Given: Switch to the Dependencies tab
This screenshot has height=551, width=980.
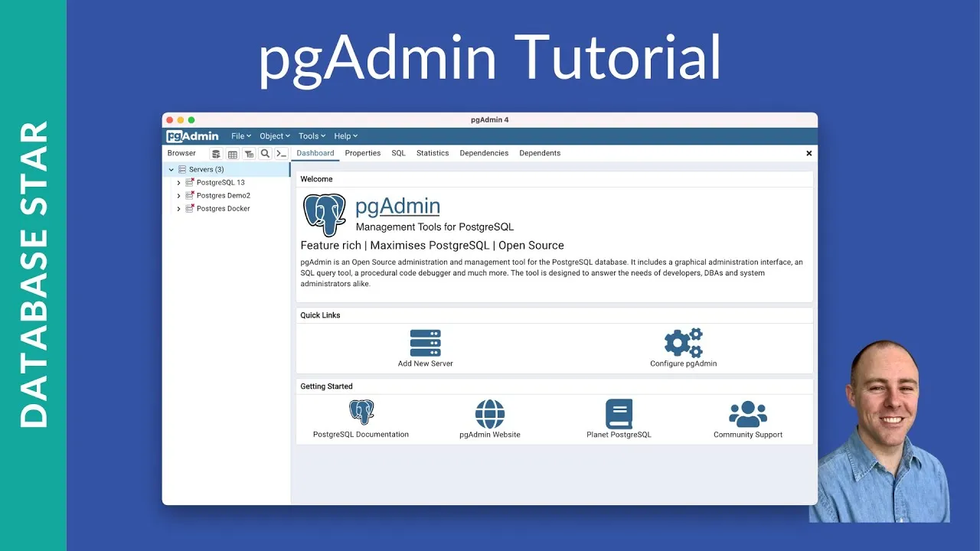Looking at the screenshot, I should 484,153.
